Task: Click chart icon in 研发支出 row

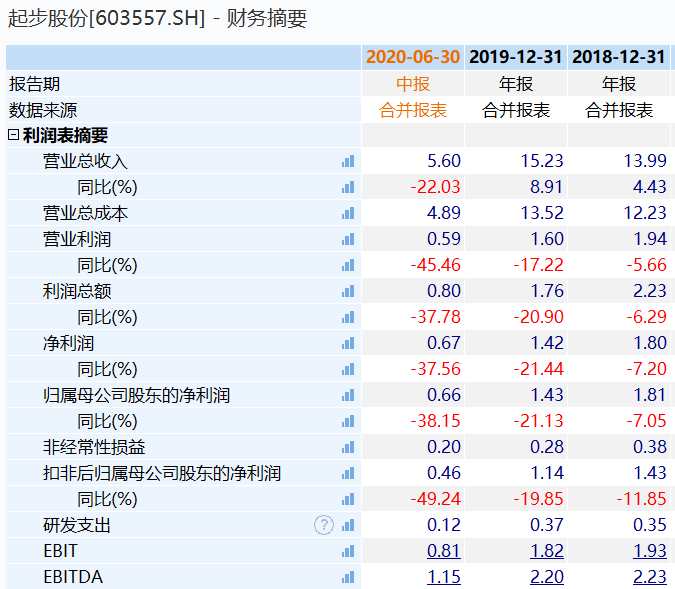Action: click(x=348, y=525)
